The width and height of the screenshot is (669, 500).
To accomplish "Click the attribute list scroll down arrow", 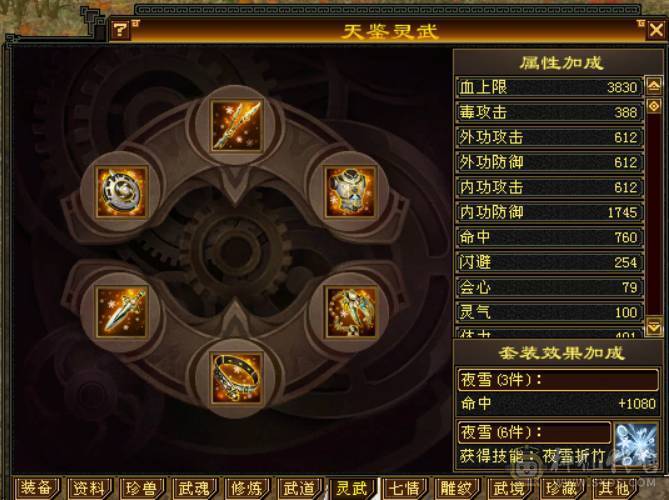I will (x=654, y=326).
